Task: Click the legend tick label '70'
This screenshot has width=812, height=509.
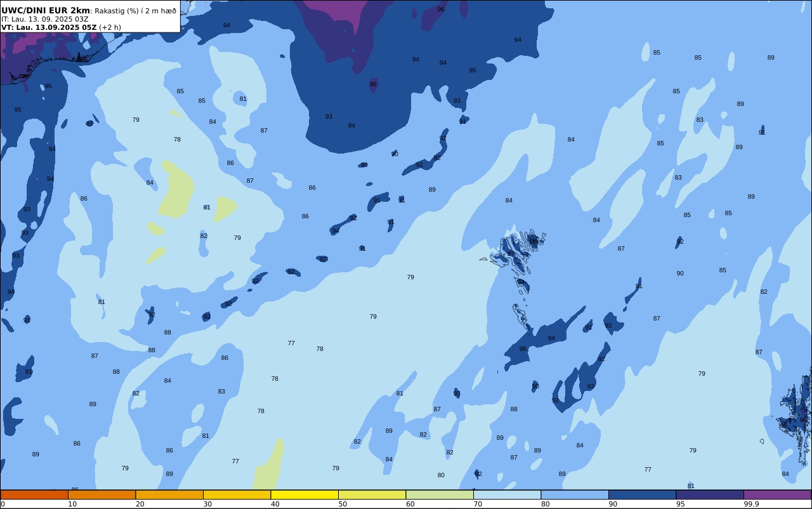Action: [x=478, y=504]
